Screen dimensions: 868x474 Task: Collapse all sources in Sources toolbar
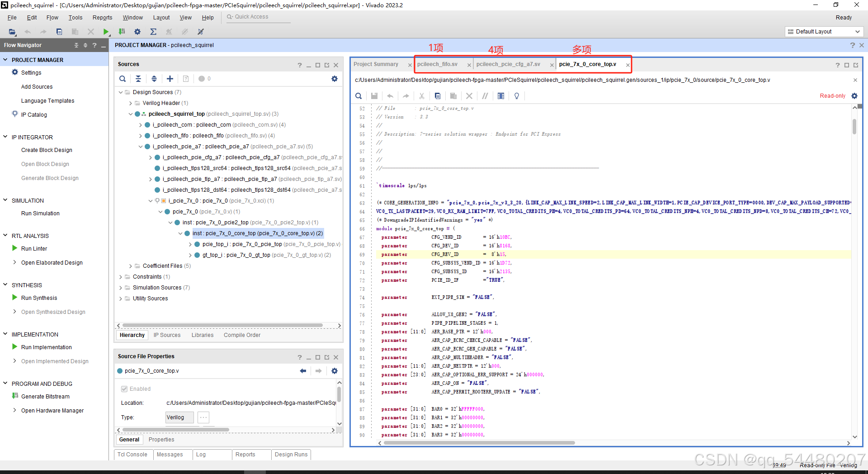[x=138, y=79]
